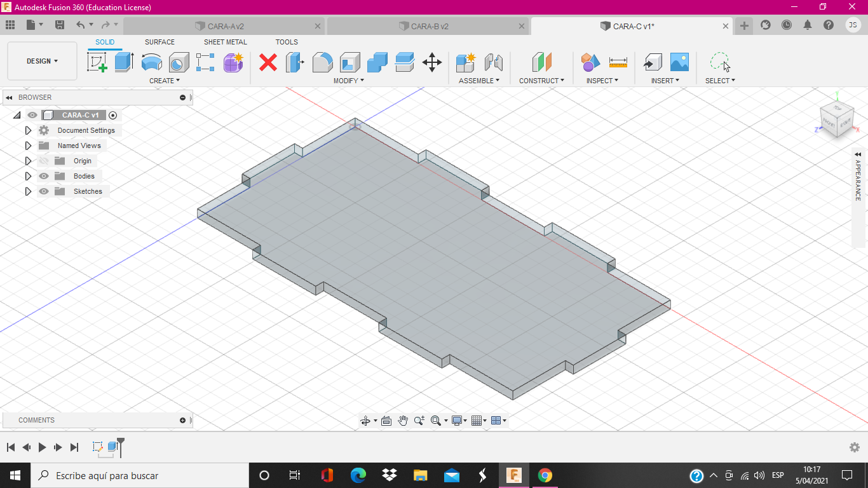Image resolution: width=868 pixels, height=488 pixels.
Task: Switch to the SOLID tab
Action: pos(105,42)
